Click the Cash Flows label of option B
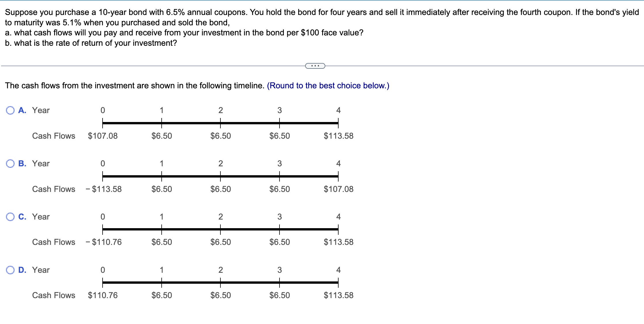This screenshot has height=324, width=644. [x=54, y=189]
